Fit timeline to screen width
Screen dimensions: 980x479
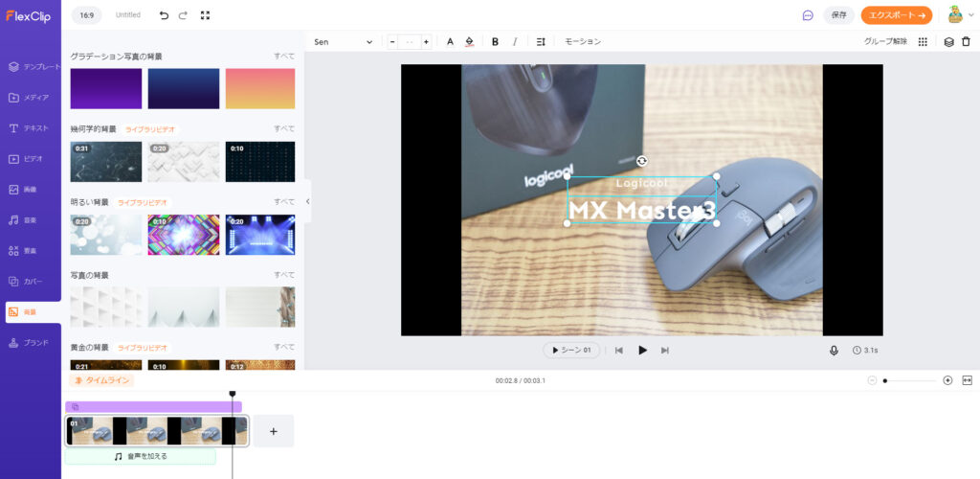[968, 380]
